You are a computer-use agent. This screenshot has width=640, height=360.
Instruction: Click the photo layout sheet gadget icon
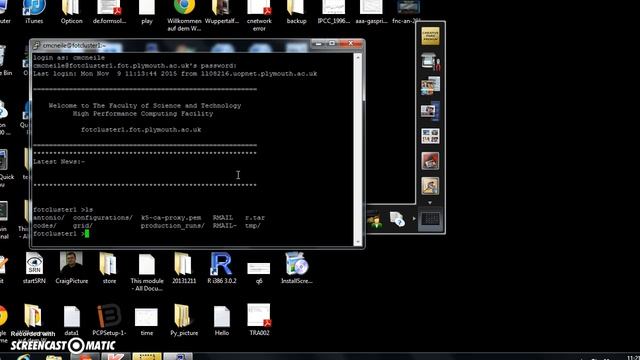click(430, 136)
